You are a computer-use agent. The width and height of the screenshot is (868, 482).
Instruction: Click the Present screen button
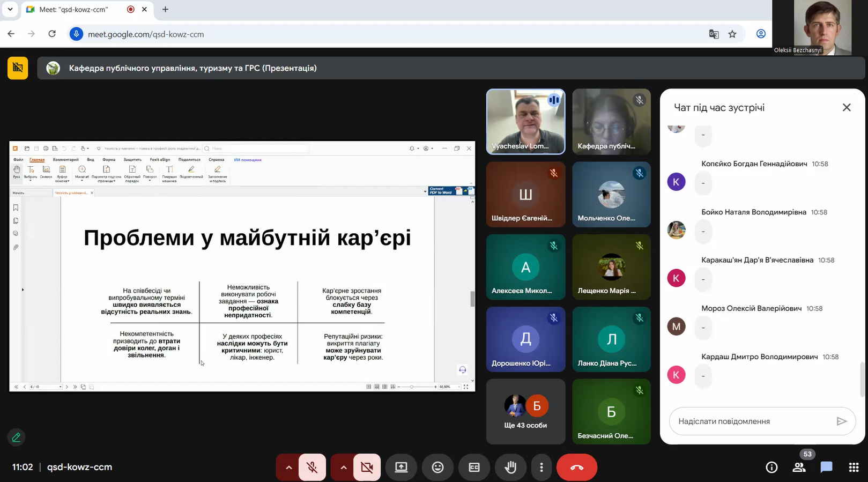click(401, 468)
